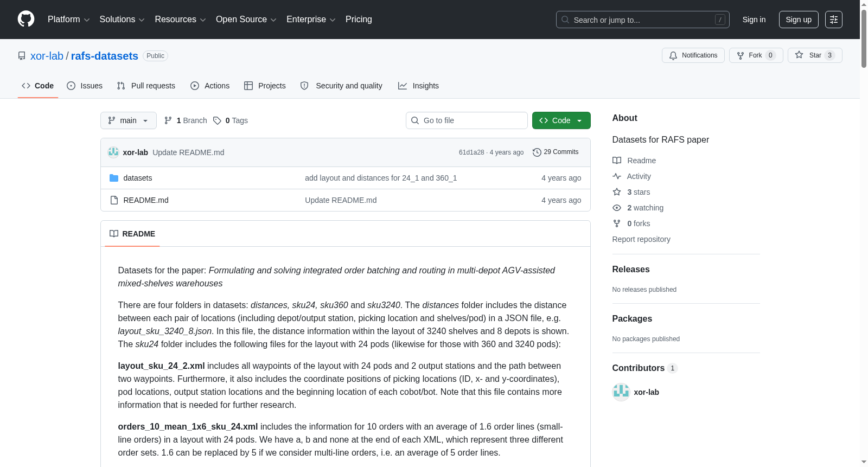Screen dimensions: 868x467
Task: Click the datasets folder icon
Action: 114,178
